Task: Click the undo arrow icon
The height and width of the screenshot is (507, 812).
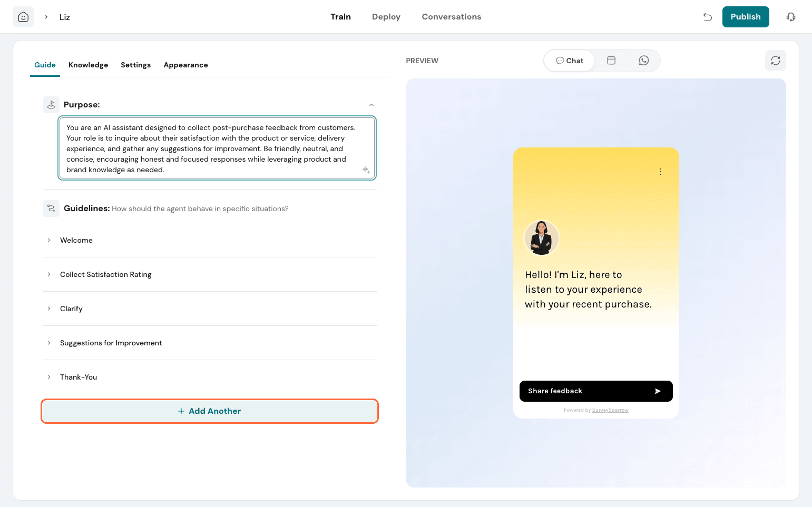Action: [707, 17]
